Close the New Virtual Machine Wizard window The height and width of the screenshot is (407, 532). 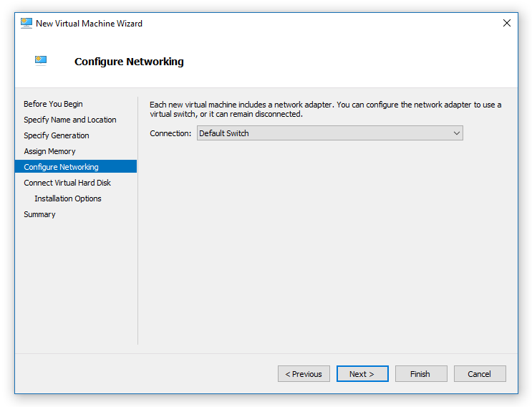click(x=507, y=23)
